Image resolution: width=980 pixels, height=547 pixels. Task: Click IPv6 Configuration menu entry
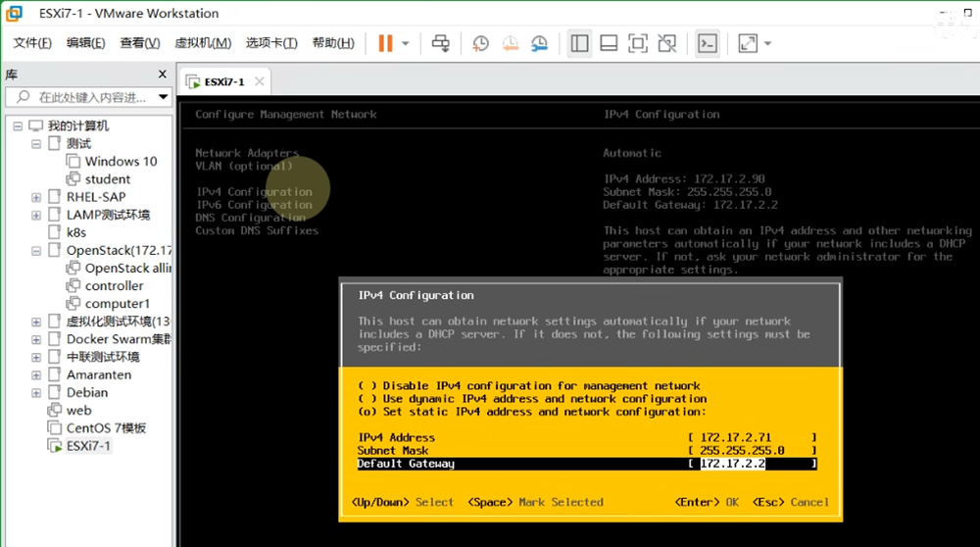click(255, 205)
